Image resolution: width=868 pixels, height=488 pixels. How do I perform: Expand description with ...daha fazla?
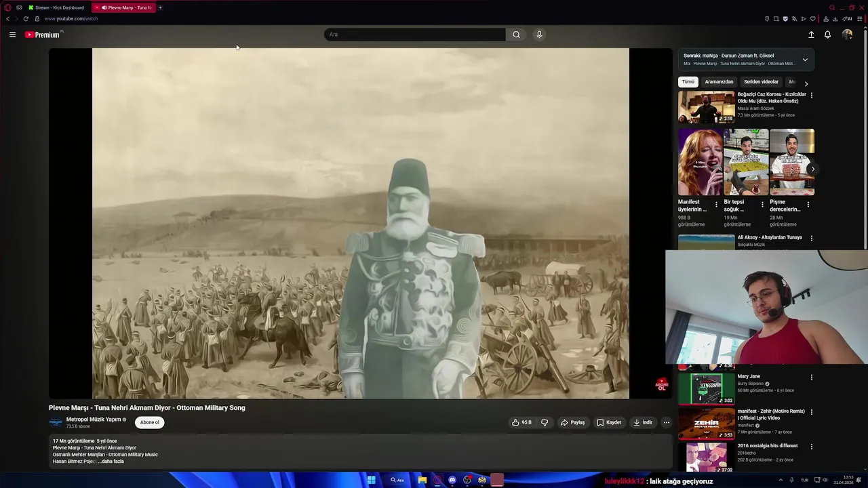coord(111,461)
